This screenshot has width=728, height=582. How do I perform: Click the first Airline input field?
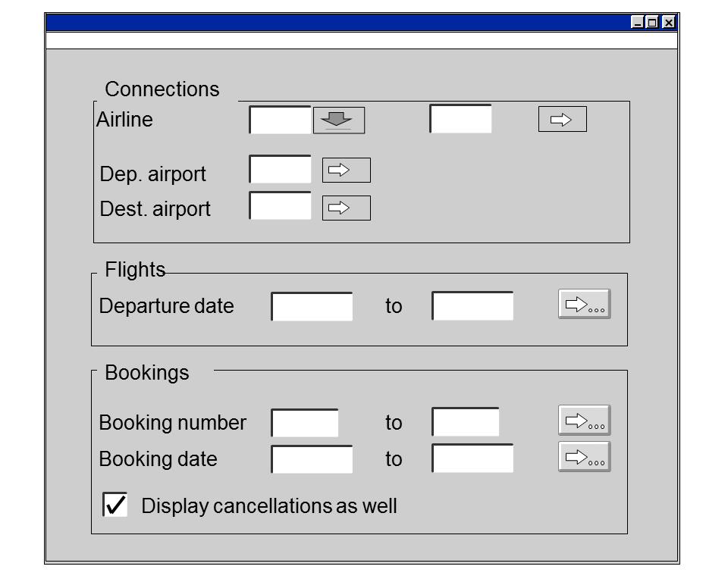[280, 120]
